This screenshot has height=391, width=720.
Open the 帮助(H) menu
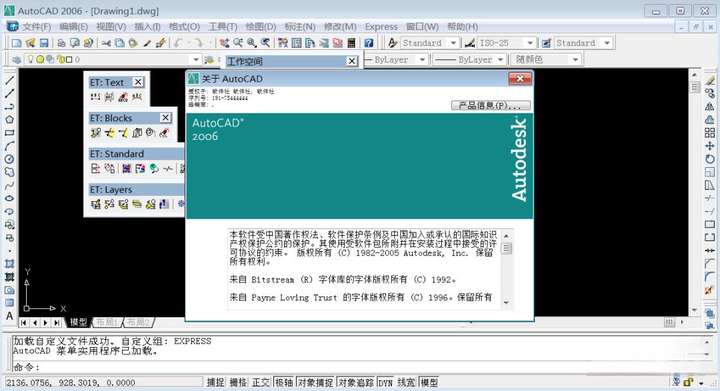(x=462, y=27)
